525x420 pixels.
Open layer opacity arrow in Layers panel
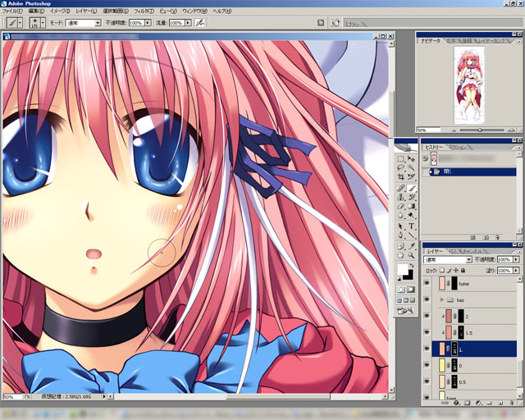coord(516,260)
